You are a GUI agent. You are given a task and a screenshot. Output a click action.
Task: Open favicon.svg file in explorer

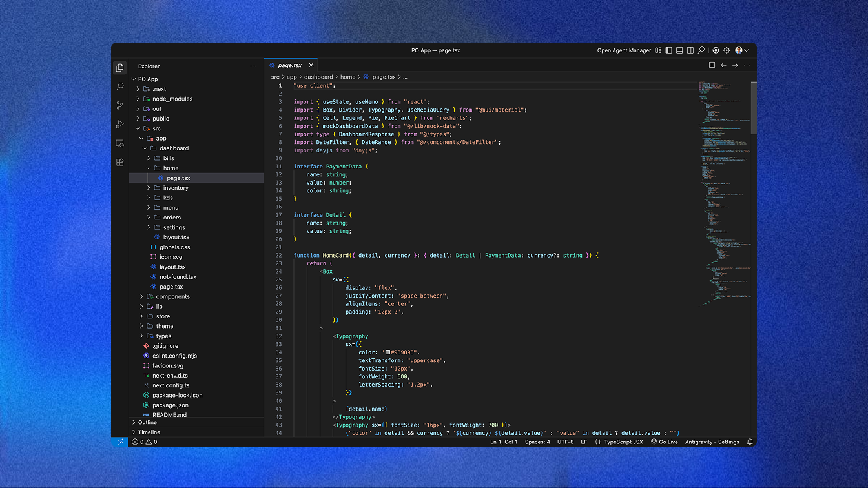pos(196,365)
